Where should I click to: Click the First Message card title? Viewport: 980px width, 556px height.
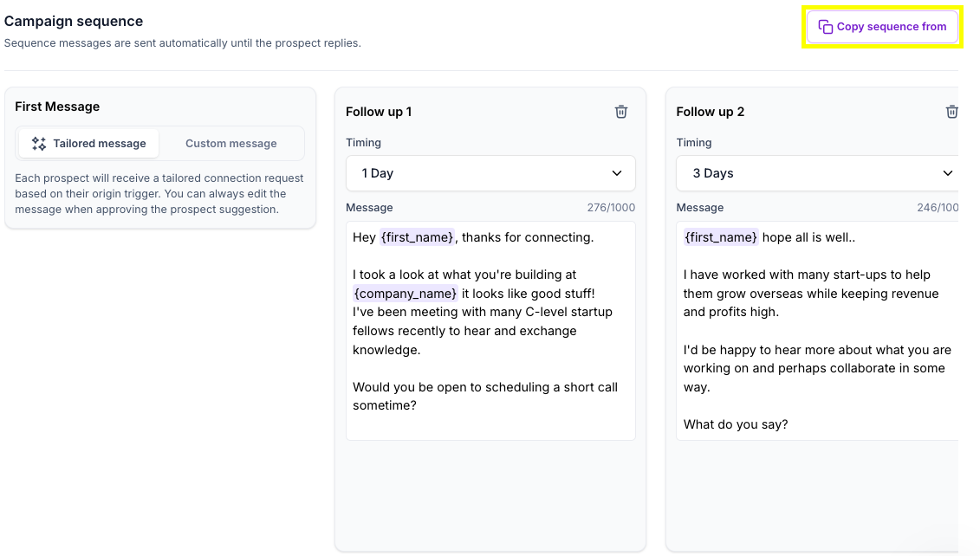[57, 107]
